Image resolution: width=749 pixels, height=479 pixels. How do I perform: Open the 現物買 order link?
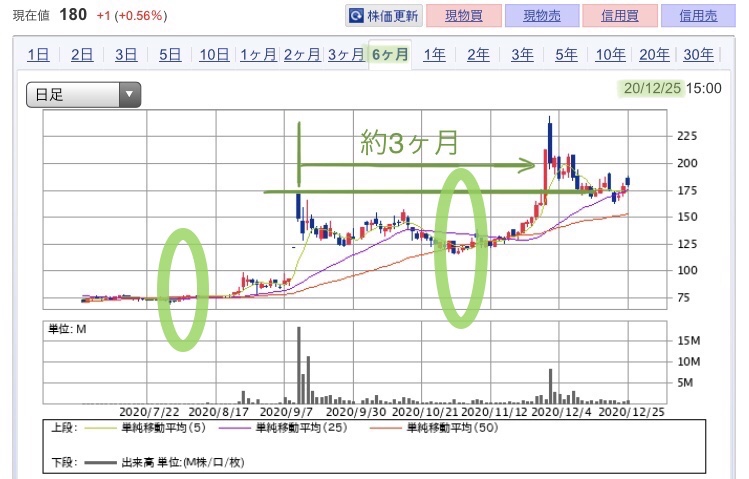pos(464,16)
